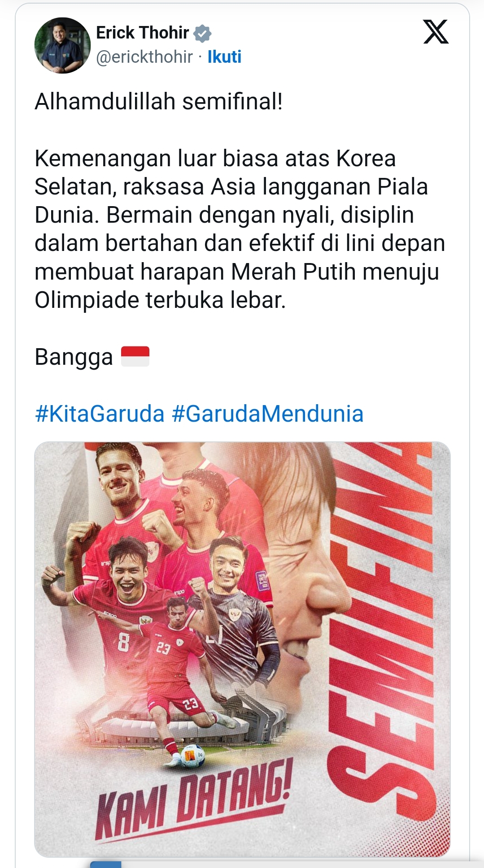Select the Alhamdulillah semifinal! line

[x=159, y=101]
